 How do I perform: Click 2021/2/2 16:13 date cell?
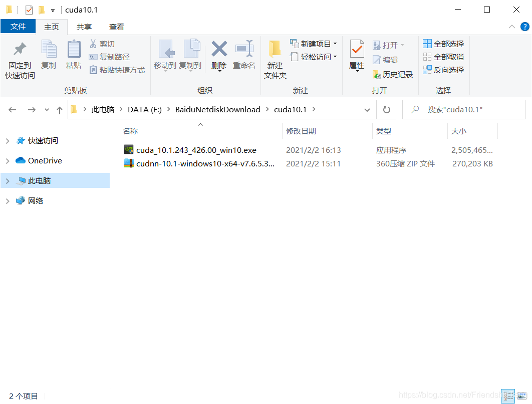coord(313,150)
